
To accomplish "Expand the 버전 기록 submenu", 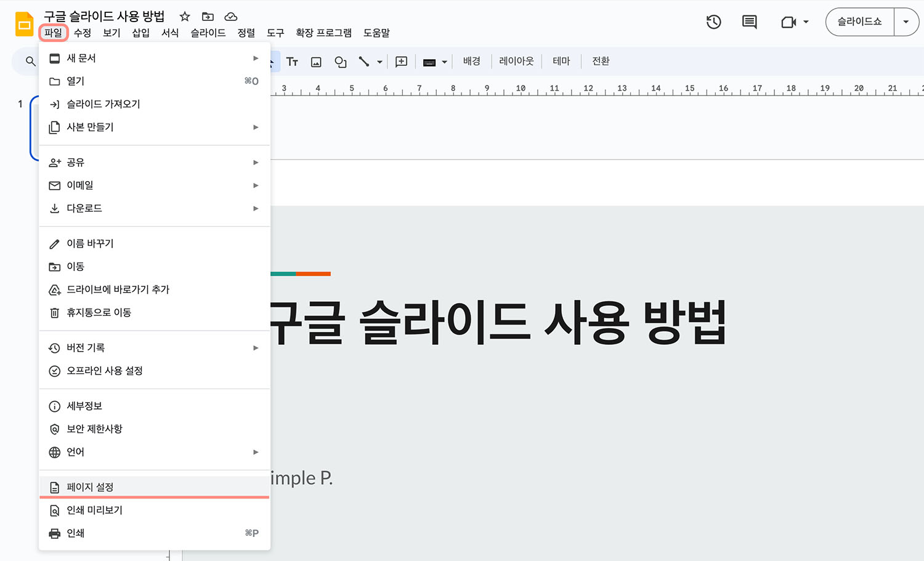I will (155, 347).
